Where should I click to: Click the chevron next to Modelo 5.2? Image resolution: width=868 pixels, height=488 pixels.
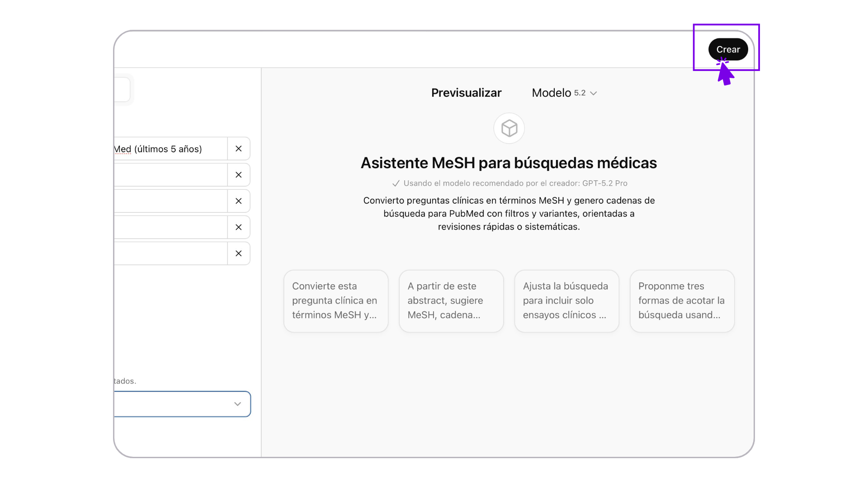(x=594, y=93)
